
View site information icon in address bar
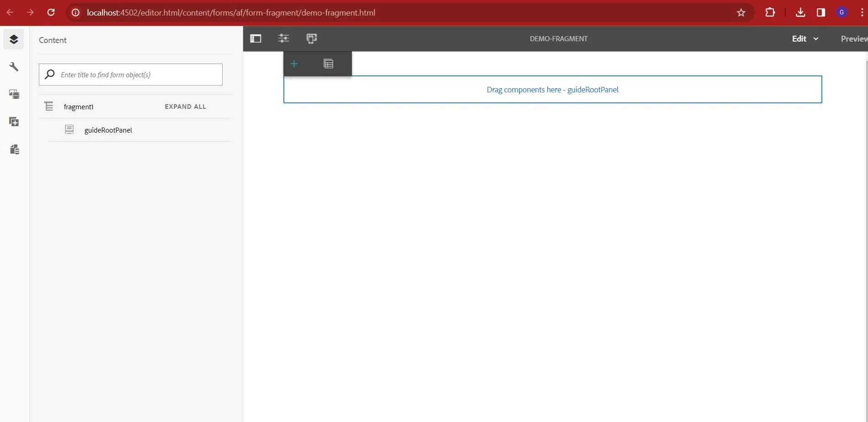(75, 12)
